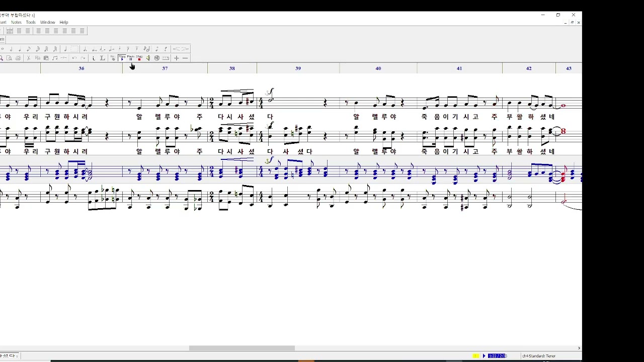Copy the selection
The width and height of the screenshot is (644, 362).
click(x=37, y=58)
